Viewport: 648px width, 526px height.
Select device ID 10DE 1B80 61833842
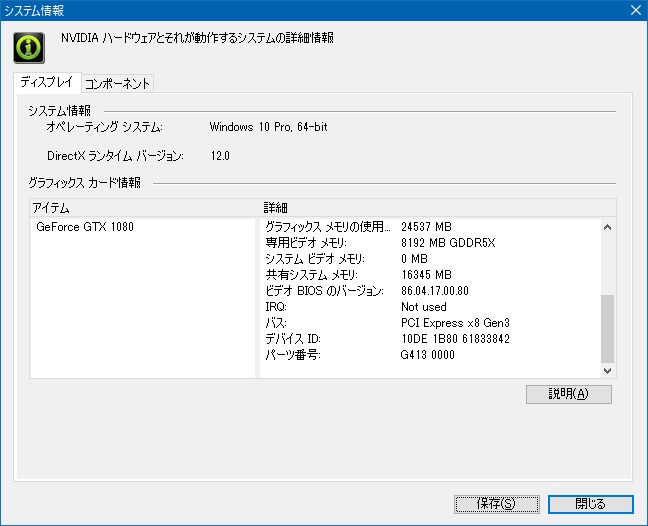click(455, 339)
